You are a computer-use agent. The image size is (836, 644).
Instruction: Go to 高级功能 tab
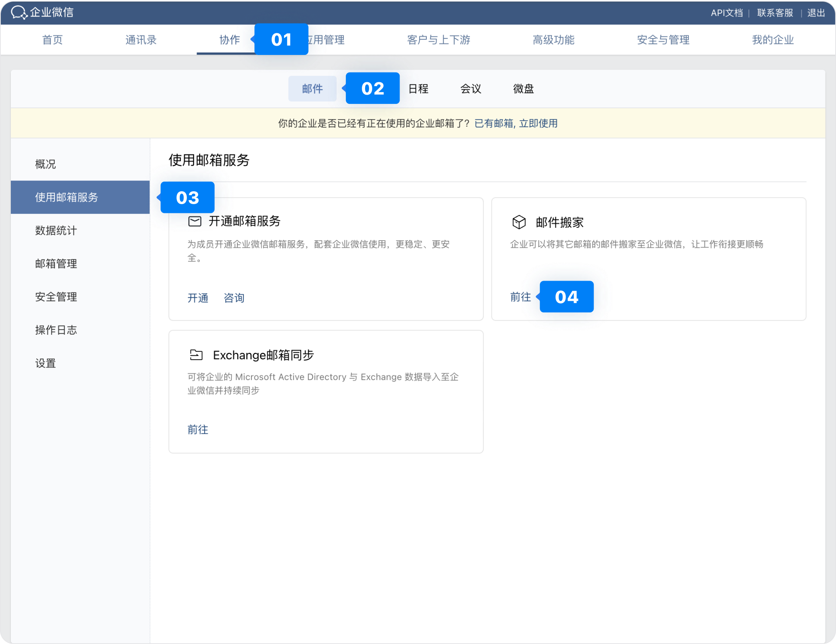tap(553, 40)
